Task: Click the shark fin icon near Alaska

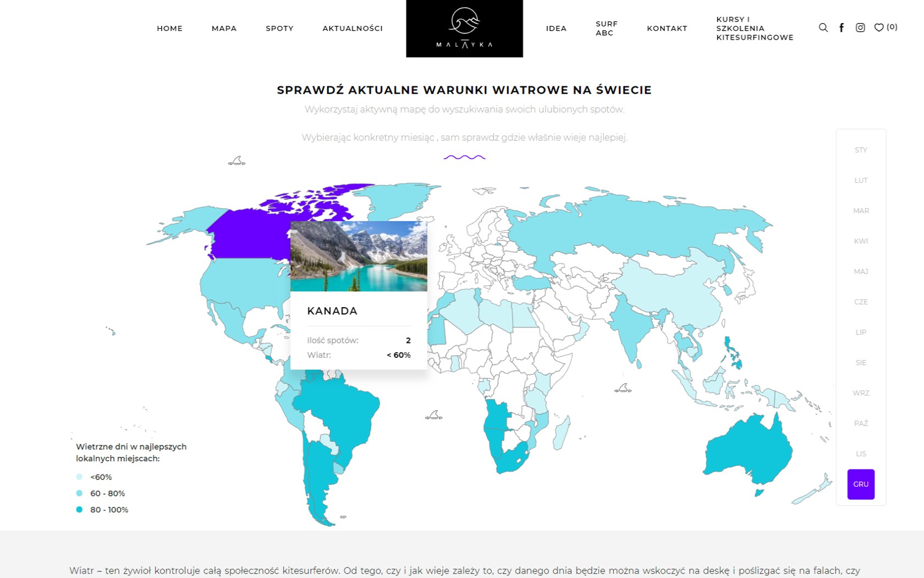Action: coord(237,161)
